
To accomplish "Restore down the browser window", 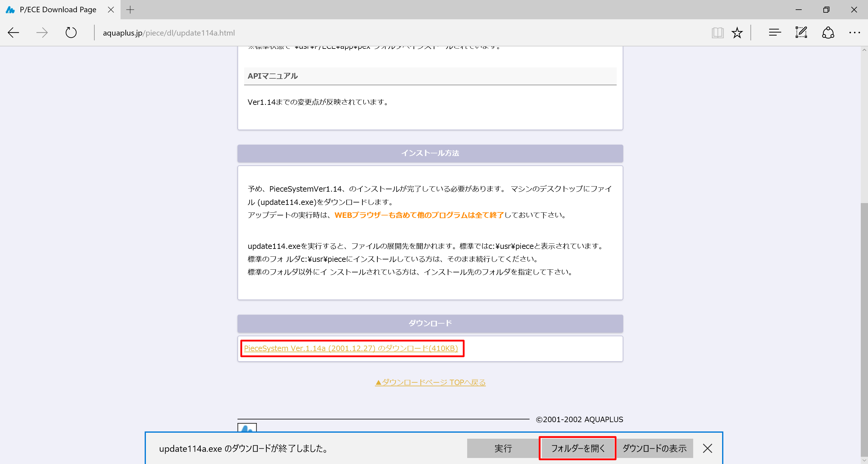I will click(826, 10).
